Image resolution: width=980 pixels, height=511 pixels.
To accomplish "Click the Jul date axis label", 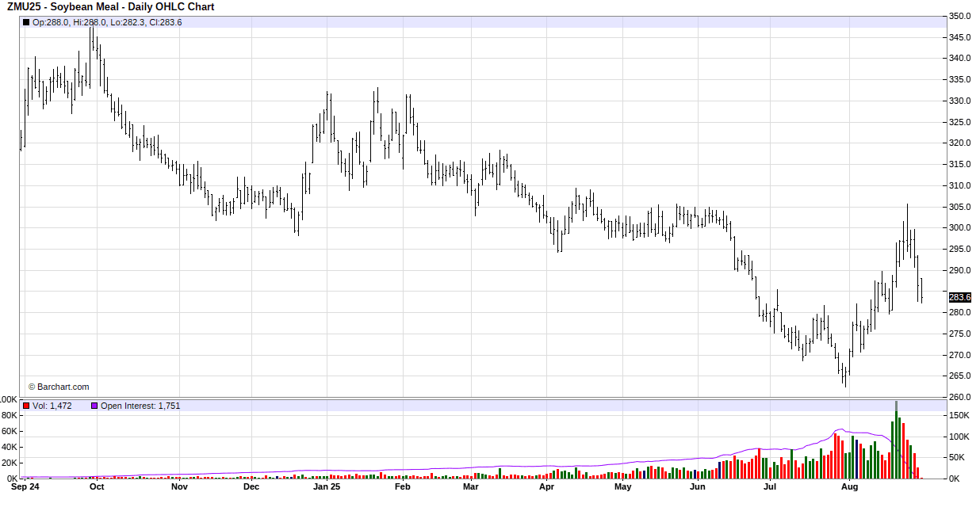I will click(769, 487).
